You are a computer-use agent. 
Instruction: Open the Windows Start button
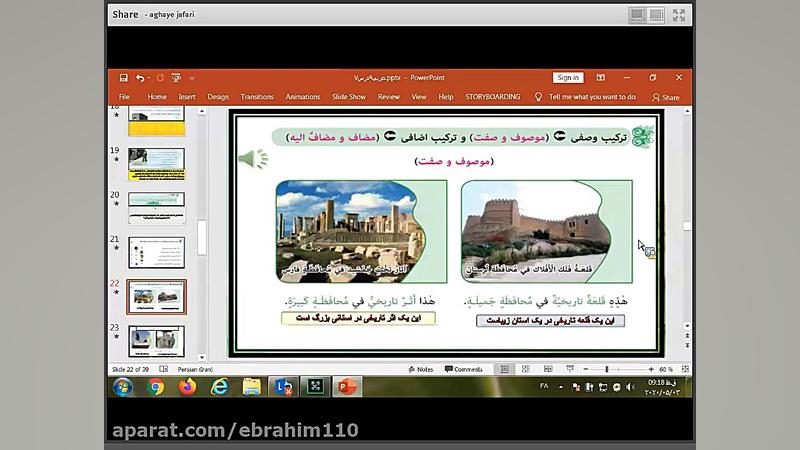123,387
